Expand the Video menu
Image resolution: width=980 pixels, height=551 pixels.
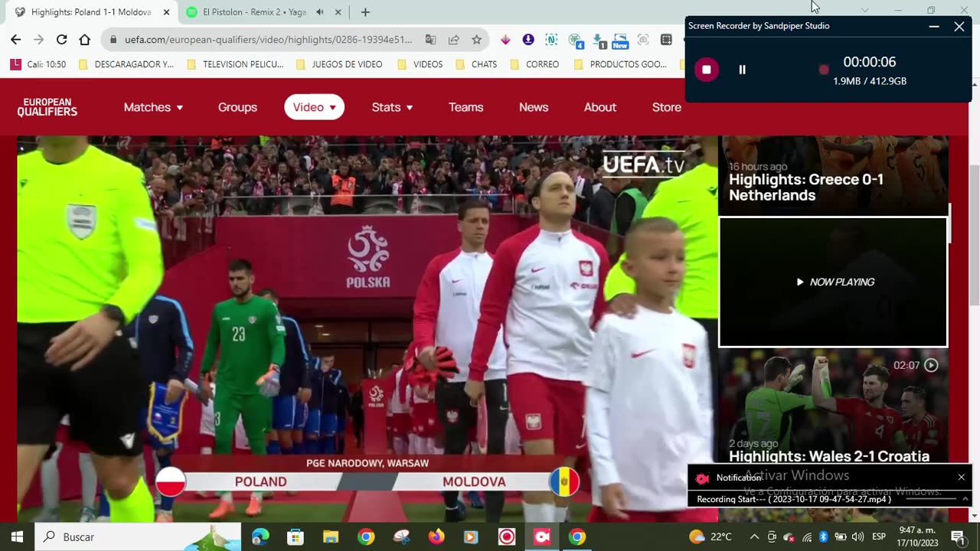pos(314,107)
